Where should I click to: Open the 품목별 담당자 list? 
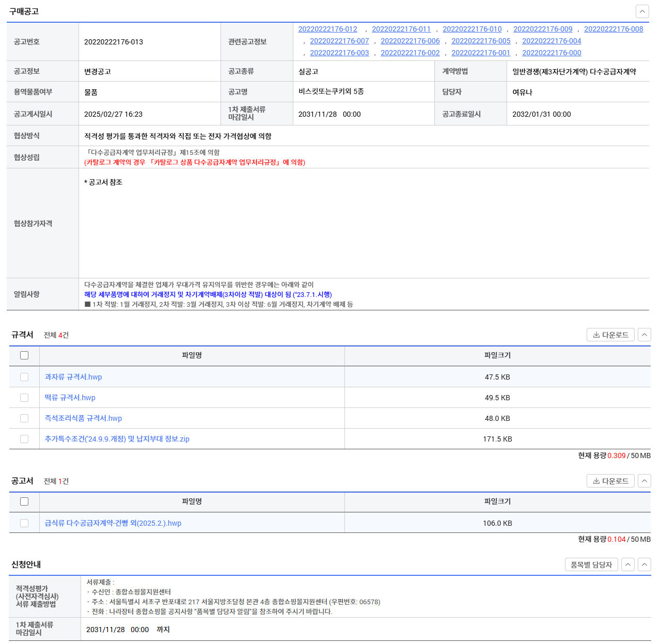tap(591, 564)
